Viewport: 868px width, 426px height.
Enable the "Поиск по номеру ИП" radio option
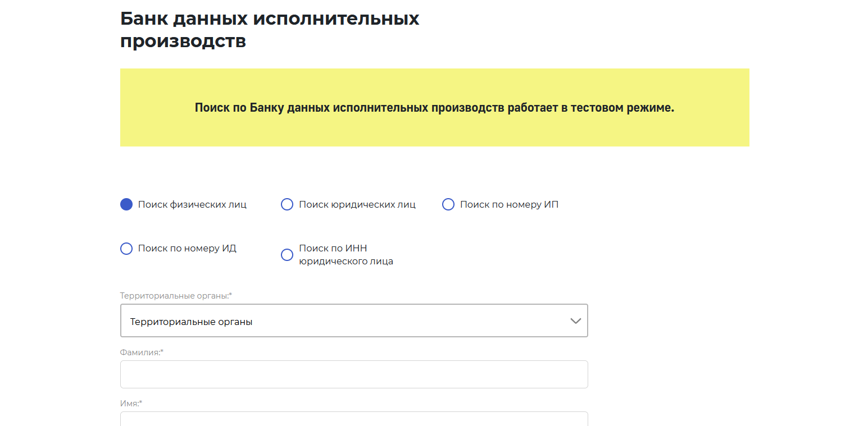[448, 204]
